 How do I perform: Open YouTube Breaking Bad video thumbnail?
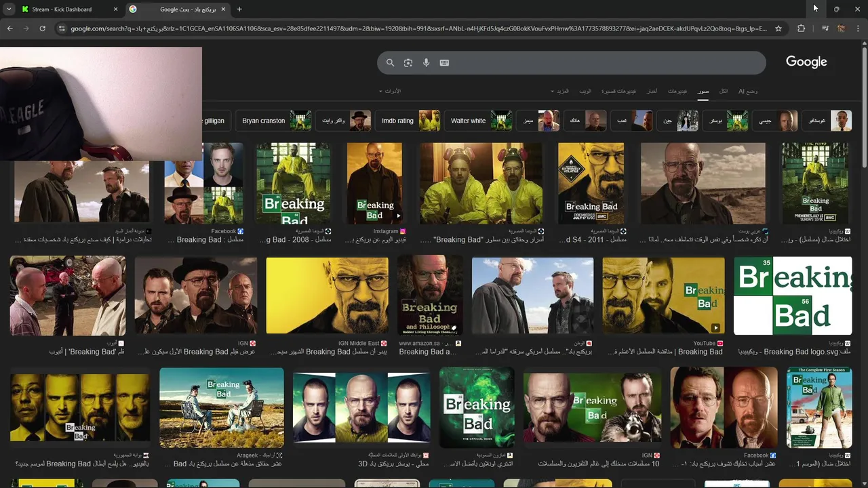tap(663, 296)
